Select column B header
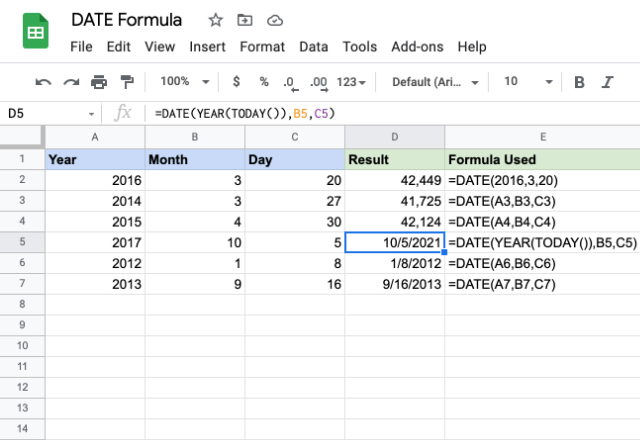 coord(195,137)
